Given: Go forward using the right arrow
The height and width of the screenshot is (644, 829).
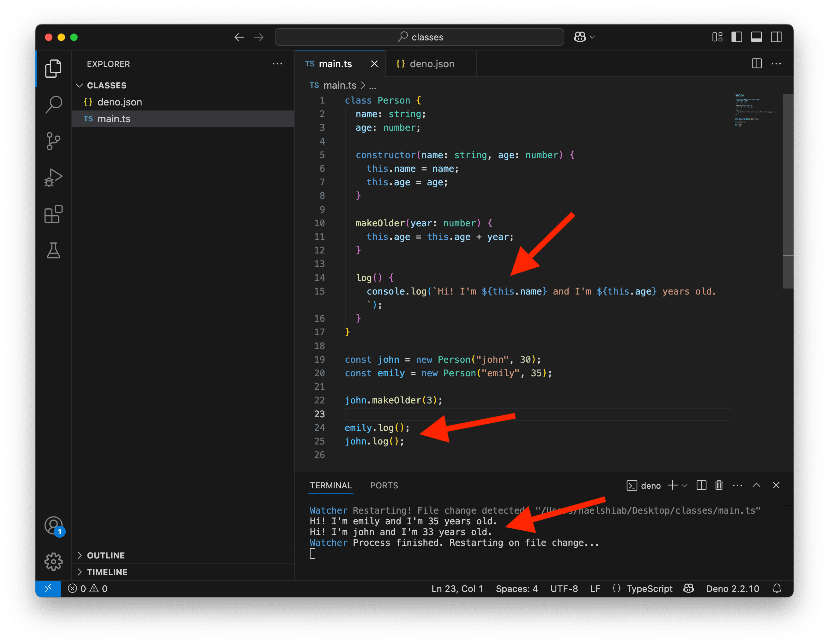Looking at the screenshot, I should click(259, 37).
